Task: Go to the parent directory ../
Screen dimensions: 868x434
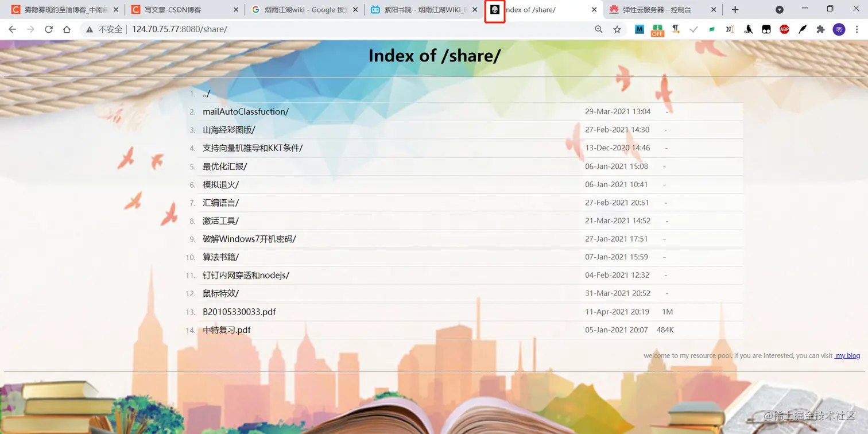Action: pos(206,94)
